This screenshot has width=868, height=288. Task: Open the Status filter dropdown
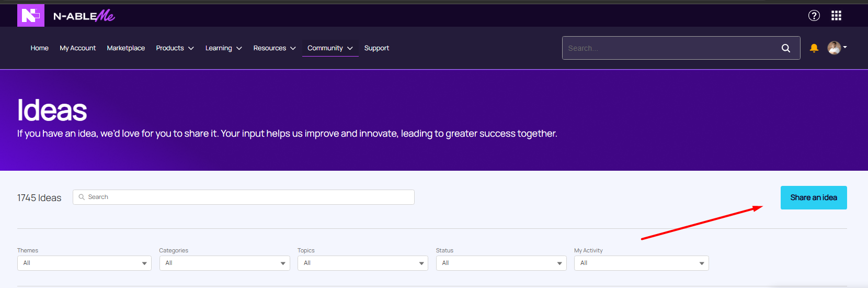(x=501, y=263)
